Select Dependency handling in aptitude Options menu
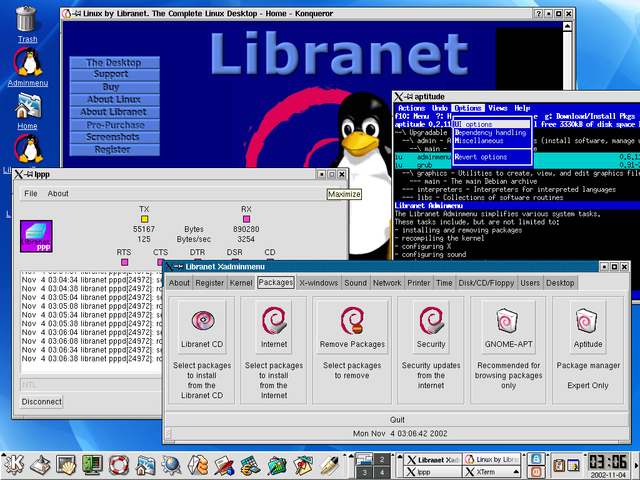 coord(491,133)
